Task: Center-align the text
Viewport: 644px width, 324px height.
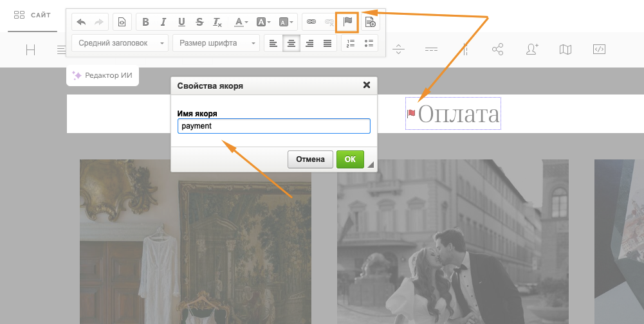Action: click(x=291, y=43)
